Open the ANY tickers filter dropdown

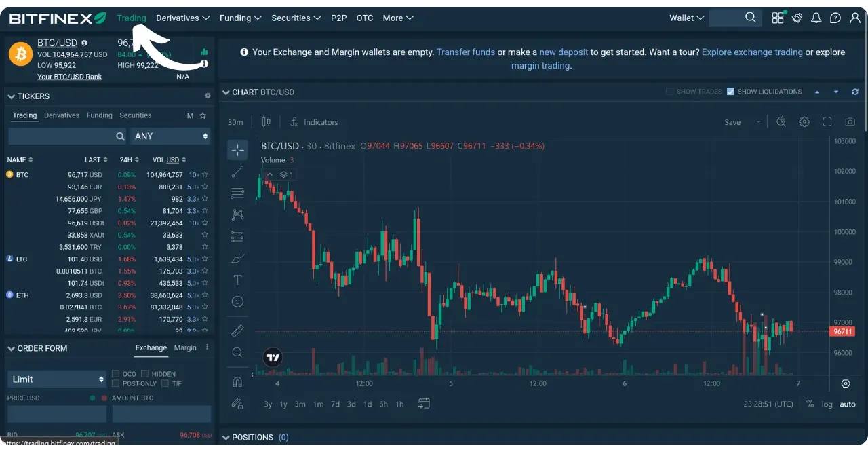(x=170, y=136)
